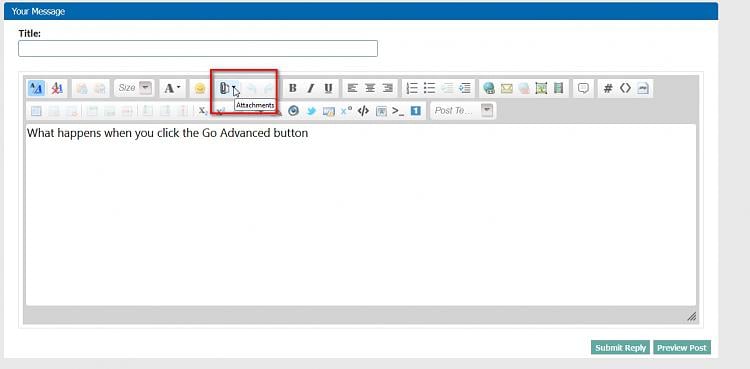Viewport: 750px width, 369px height.
Task: Toggle bold formatting
Action: (x=293, y=88)
